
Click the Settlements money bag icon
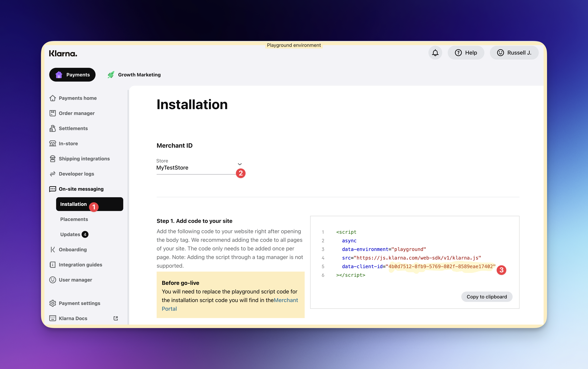coord(52,128)
